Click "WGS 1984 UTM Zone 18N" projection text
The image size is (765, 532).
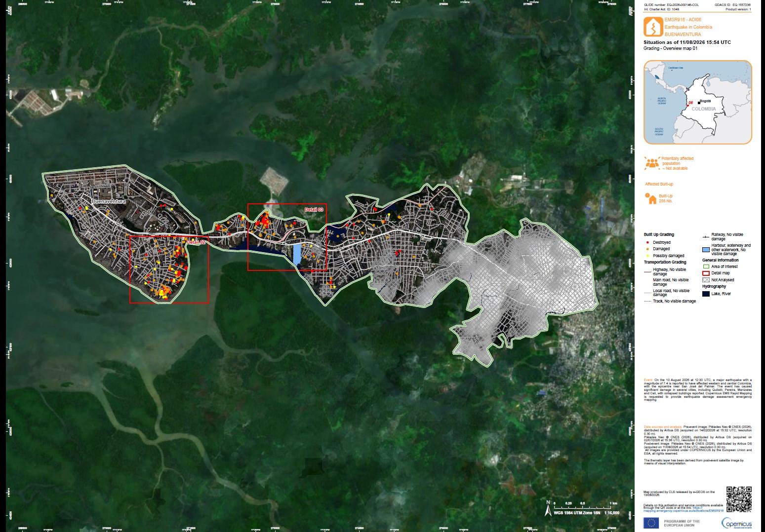[x=577, y=513]
